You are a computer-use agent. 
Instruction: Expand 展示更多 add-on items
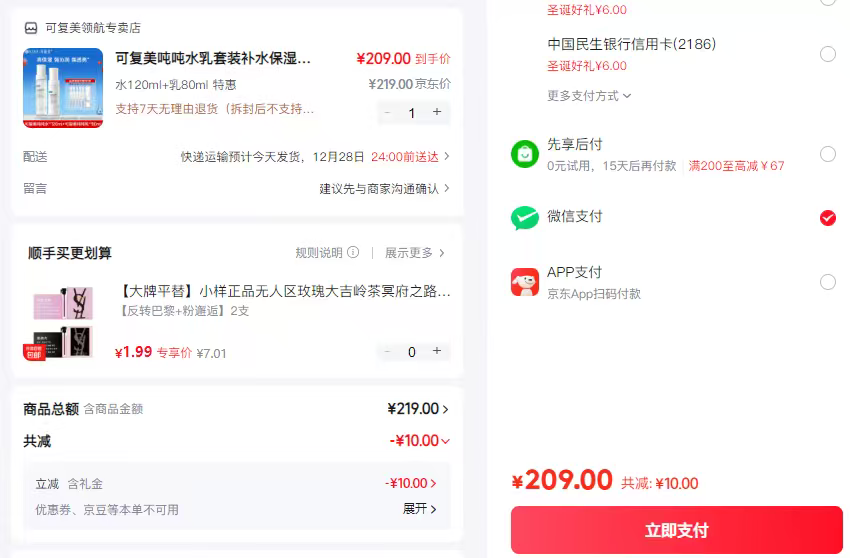414,253
